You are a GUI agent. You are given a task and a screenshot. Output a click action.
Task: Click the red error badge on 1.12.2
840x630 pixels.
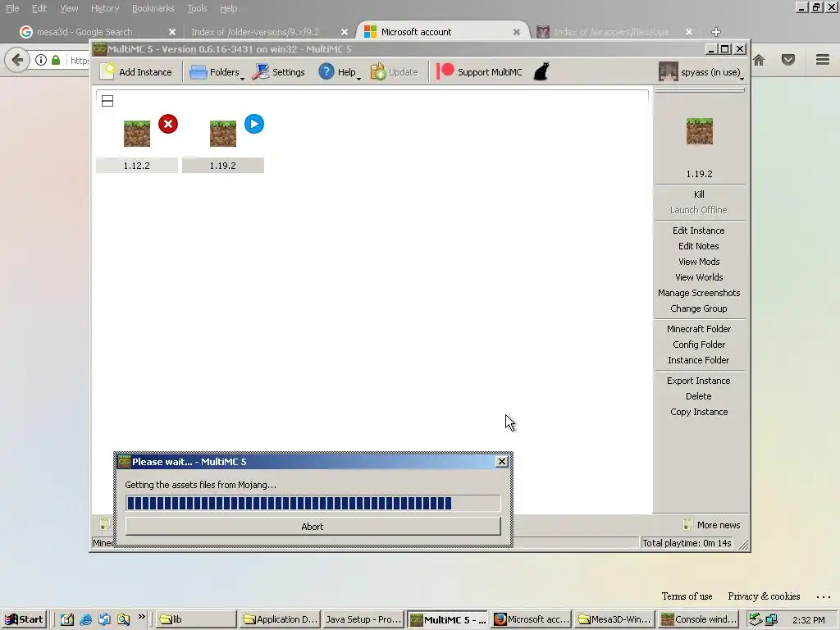point(168,125)
